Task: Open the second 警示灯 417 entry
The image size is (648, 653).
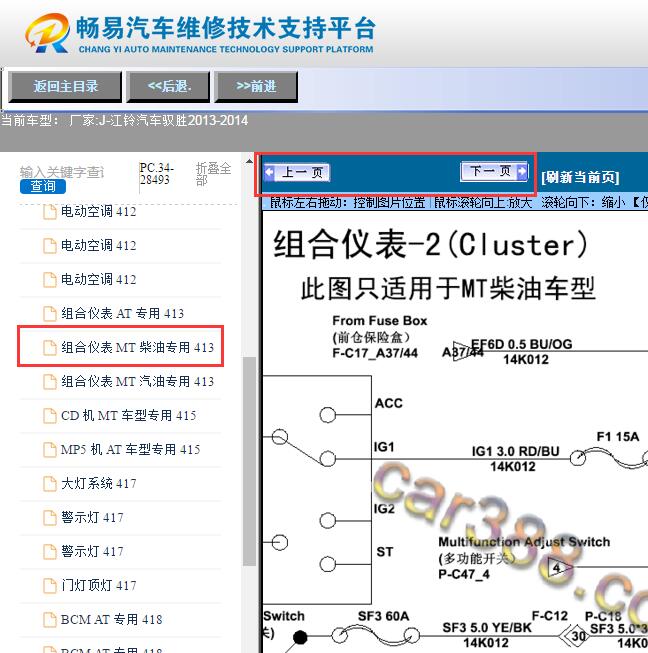Action: click(92, 551)
